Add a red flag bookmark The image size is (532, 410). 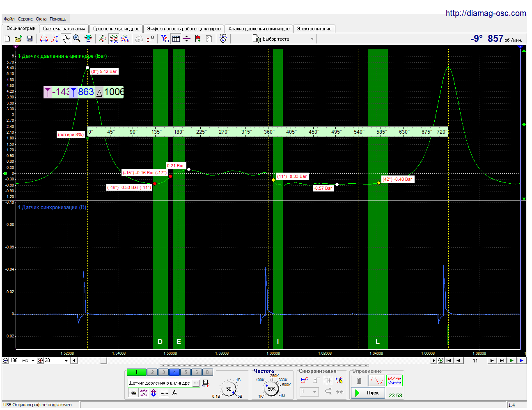pyautogui.click(x=198, y=39)
